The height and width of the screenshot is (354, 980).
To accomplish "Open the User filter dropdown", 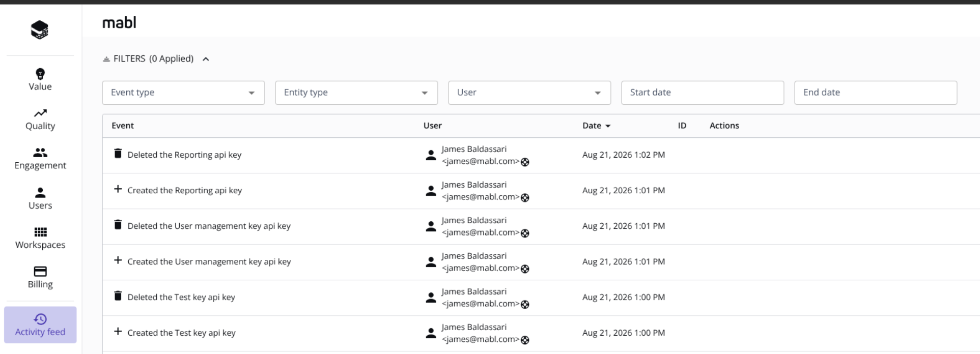I will [529, 93].
